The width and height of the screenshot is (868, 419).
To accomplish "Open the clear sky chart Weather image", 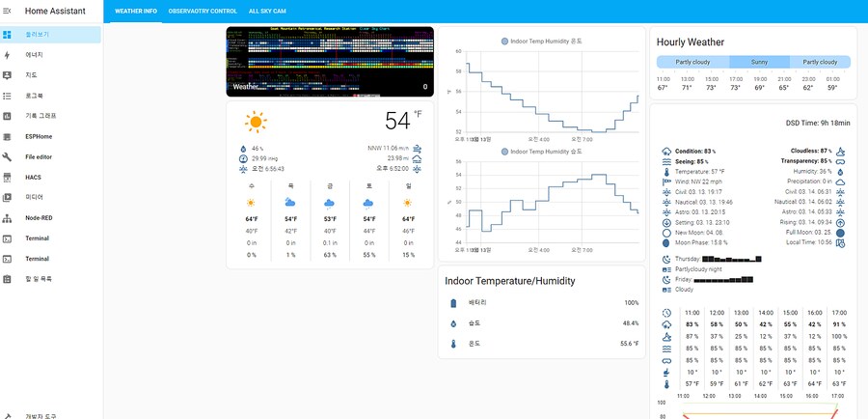I will pos(330,62).
